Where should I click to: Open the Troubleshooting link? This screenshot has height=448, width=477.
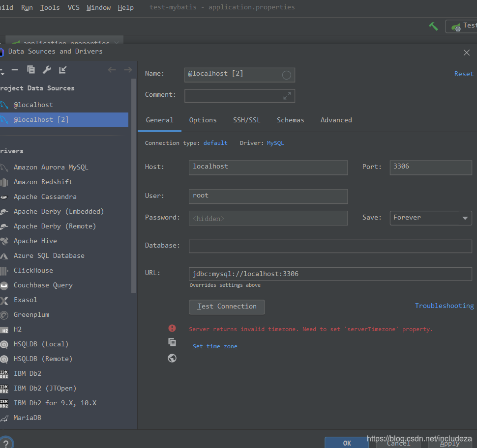(x=444, y=306)
